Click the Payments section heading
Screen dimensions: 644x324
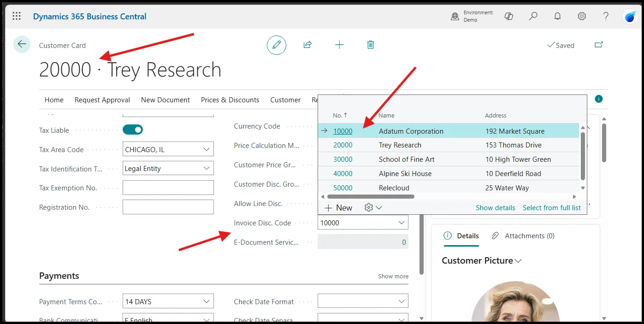coord(59,276)
